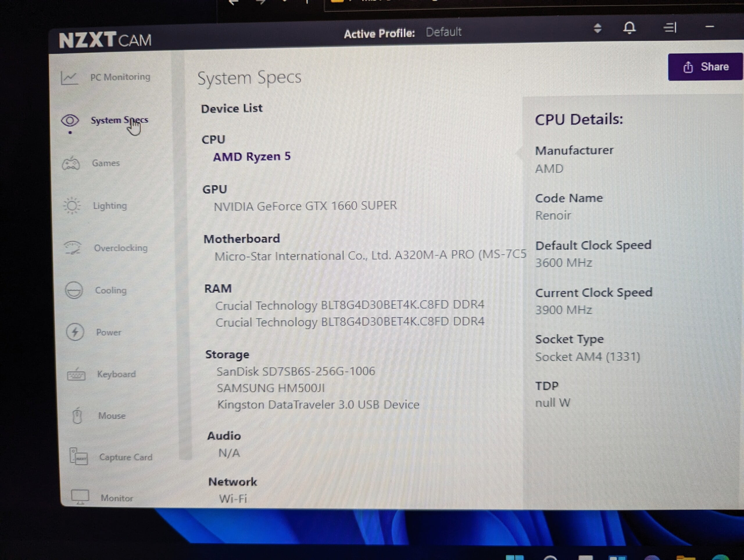Open the Overclocking gauge icon

click(72, 248)
